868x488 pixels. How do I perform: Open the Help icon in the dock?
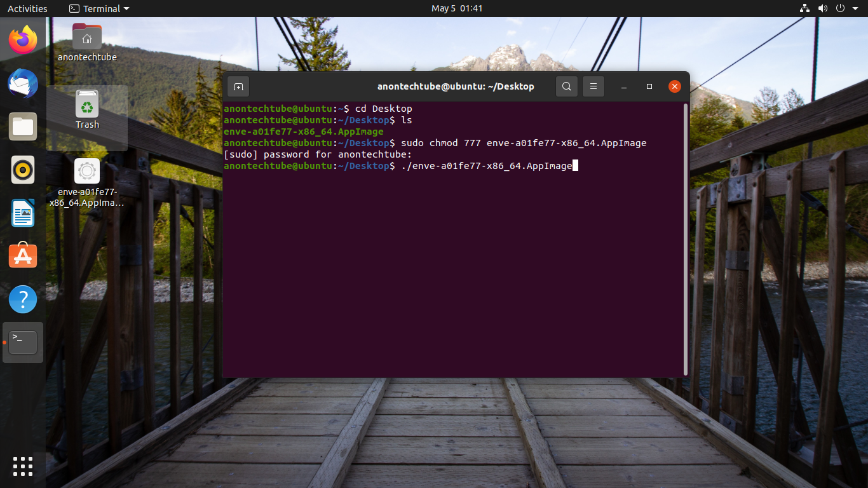coord(23,299)
